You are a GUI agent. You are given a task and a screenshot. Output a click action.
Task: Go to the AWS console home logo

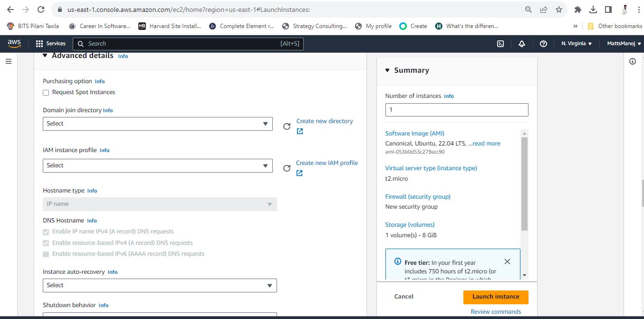tap(14, 44)
